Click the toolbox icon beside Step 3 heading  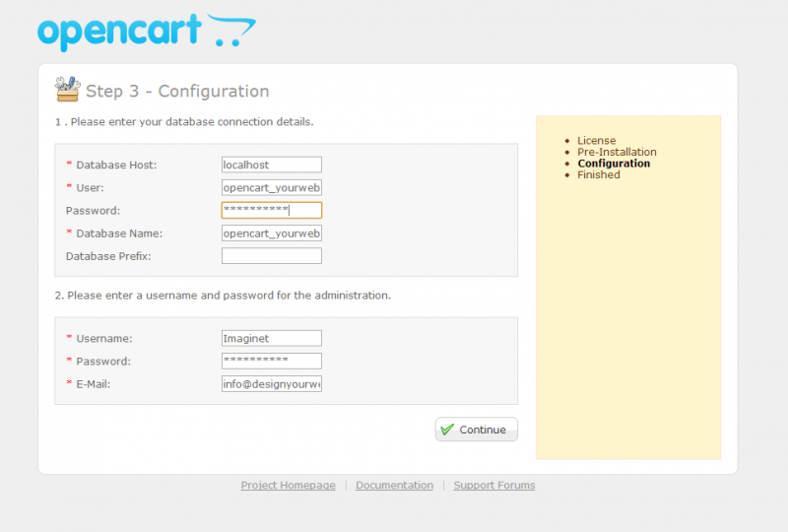click(x=67, y=89)
